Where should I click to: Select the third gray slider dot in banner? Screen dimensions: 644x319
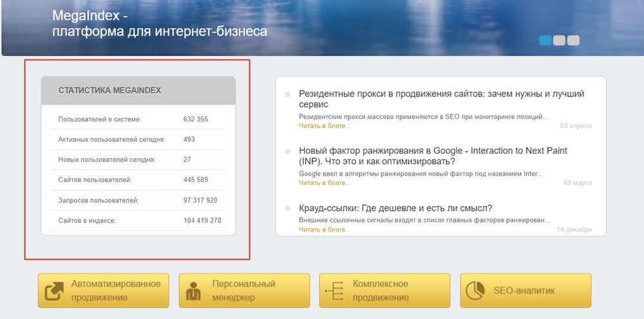tap(573, 40)
